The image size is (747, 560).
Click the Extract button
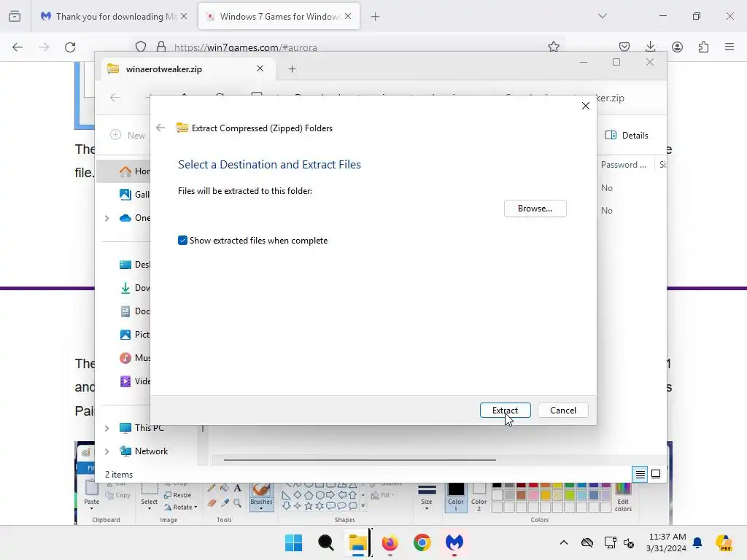505,411
